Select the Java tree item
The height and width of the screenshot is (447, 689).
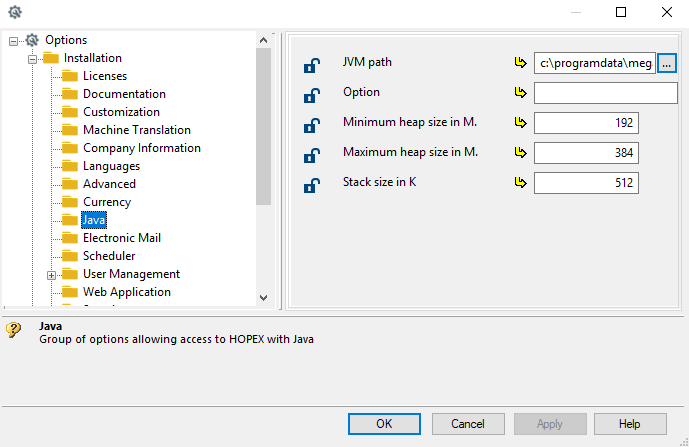(x=94, y=220)
